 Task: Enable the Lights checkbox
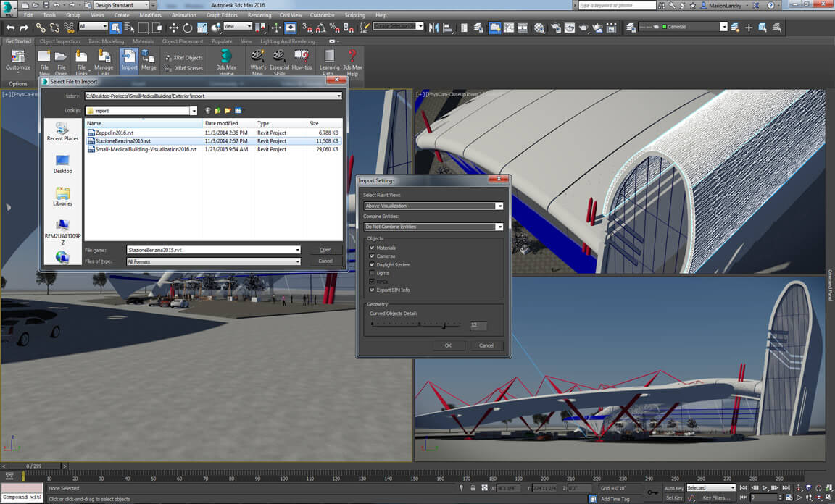[x=373, y=273]
